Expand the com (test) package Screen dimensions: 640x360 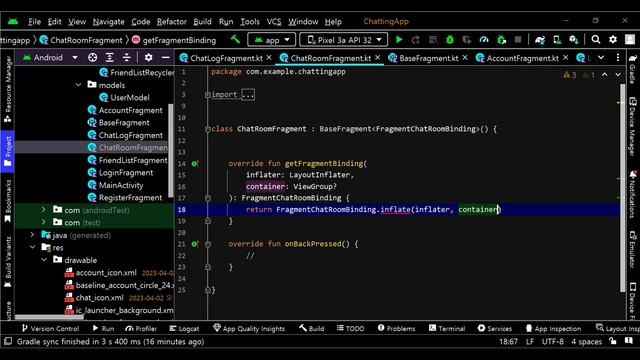tap(43, 222)
